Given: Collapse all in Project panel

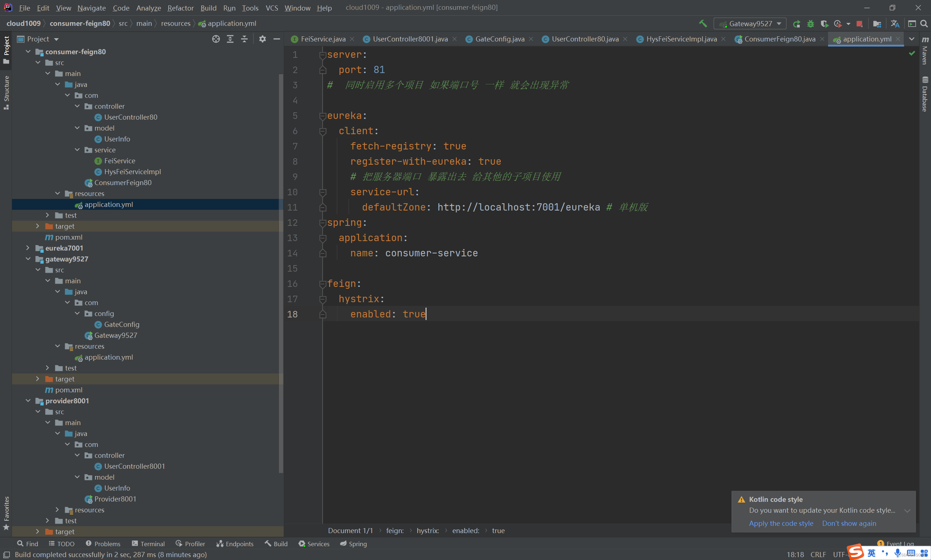Looking at the screenshot, I should (x=244, y=39).
